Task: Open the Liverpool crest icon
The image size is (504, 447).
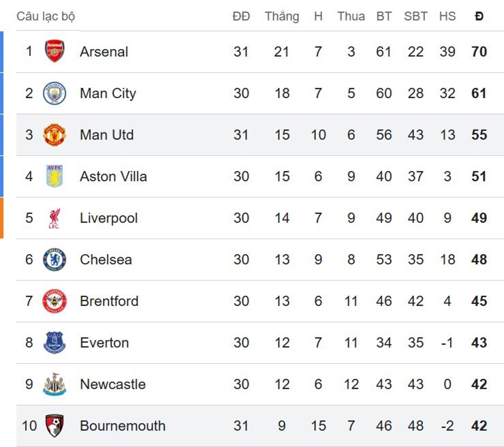Action: tap(54, 218)
